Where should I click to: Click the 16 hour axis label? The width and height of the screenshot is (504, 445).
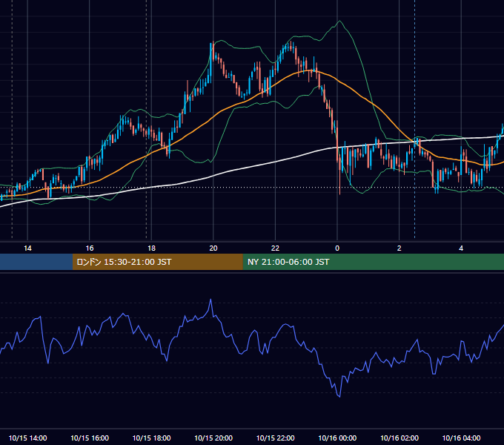(x=90, y=248)
